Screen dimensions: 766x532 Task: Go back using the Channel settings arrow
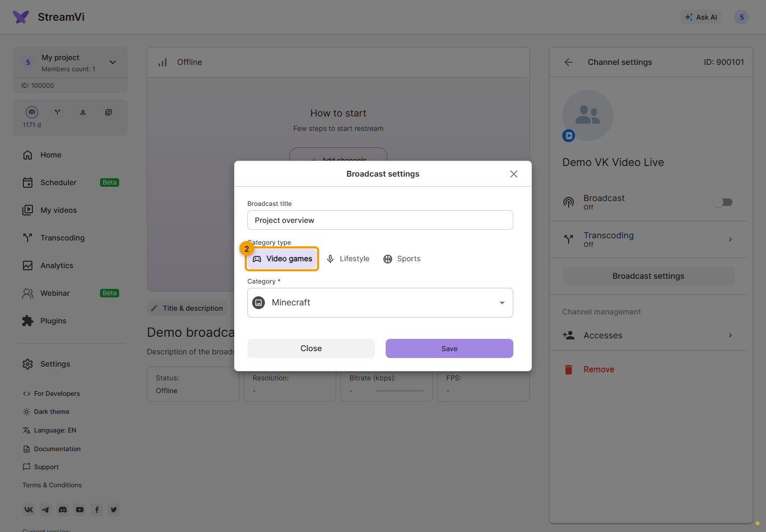(x=569, y=62)
